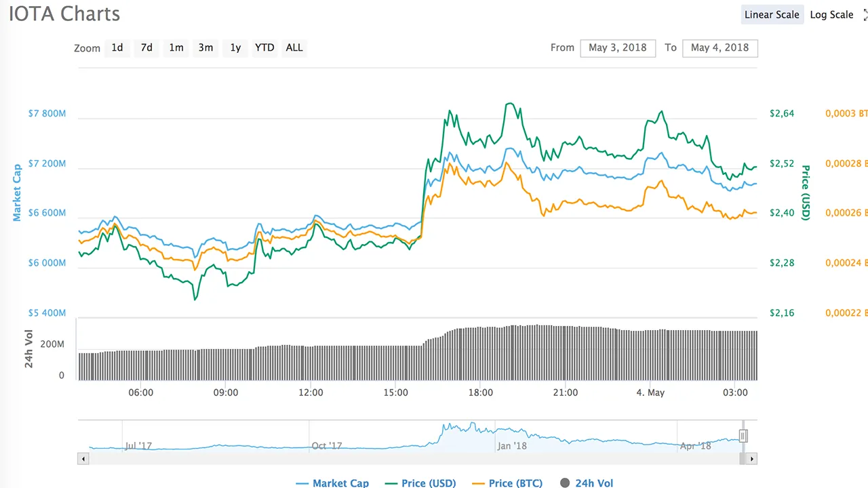The width and height of the screenshot is (868, 488).
Task: Click the Jan '18 navigator overview area
Action: pos(512,446)
